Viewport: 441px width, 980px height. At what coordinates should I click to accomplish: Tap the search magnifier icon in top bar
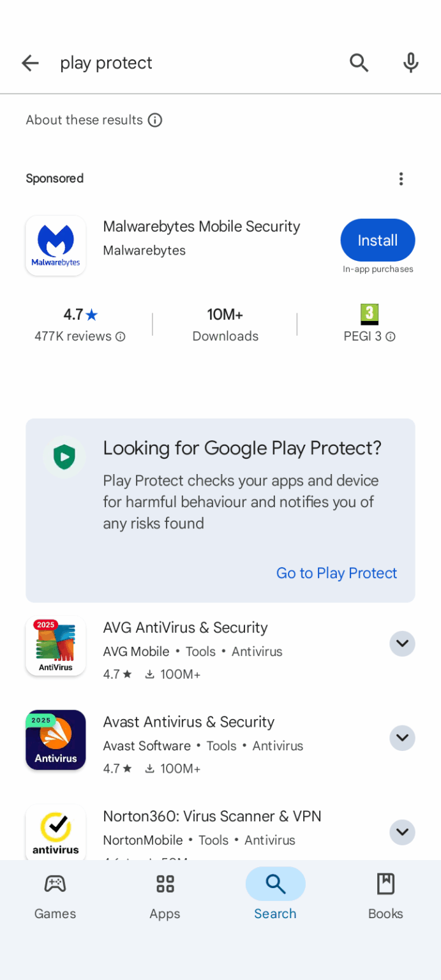point(359,63)
